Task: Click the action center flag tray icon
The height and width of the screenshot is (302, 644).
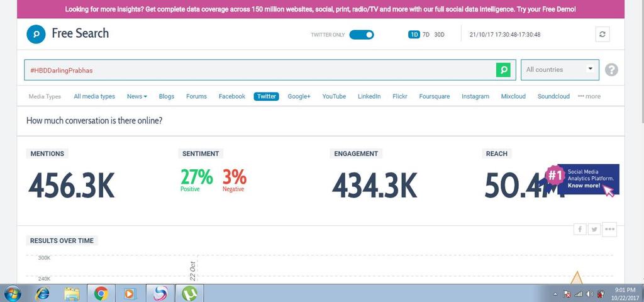Action: [567, 294]
